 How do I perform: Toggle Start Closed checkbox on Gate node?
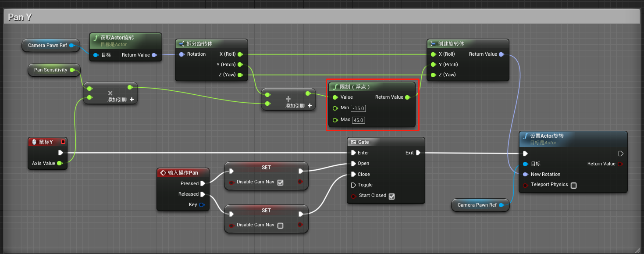click(x=392, y=196)
